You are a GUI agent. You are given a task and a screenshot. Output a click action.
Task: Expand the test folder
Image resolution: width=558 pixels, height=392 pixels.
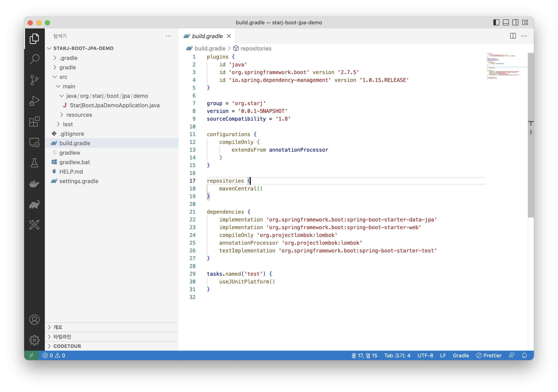tap(58, 124)
